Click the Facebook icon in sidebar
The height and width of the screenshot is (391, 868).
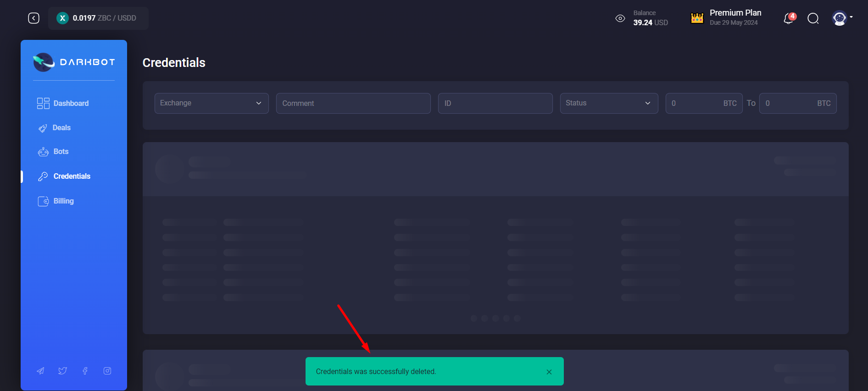(x=85, y=371)
